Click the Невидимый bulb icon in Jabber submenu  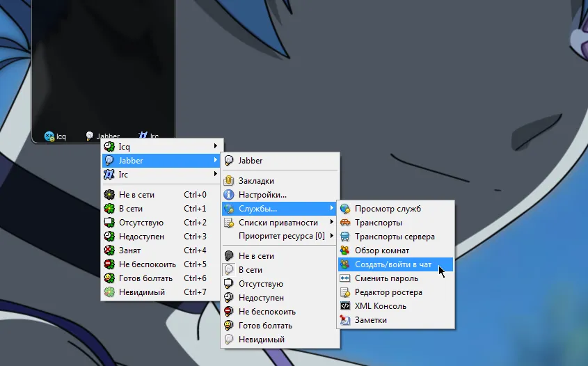click(x=229, y=340)
